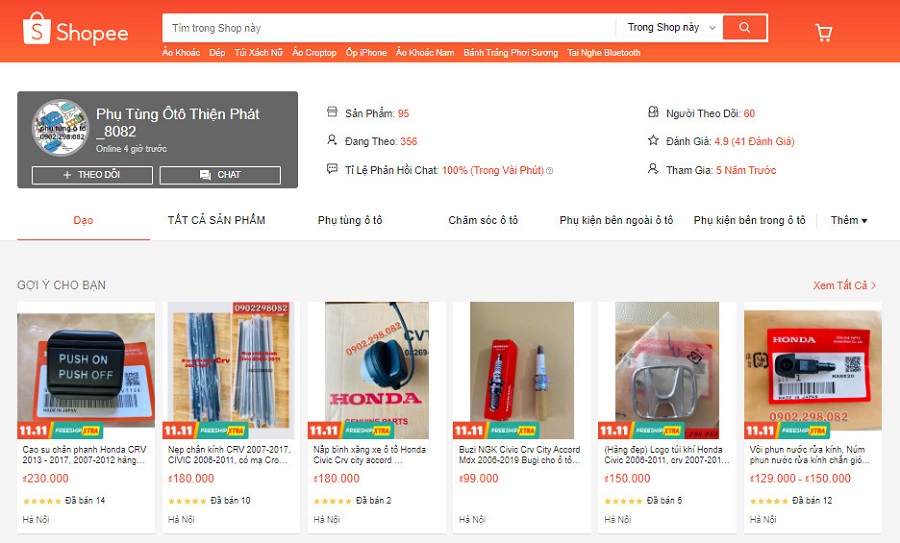
Task: Click the followers icon beside Người Theo Dõi
Action: (x=653, y=112)
